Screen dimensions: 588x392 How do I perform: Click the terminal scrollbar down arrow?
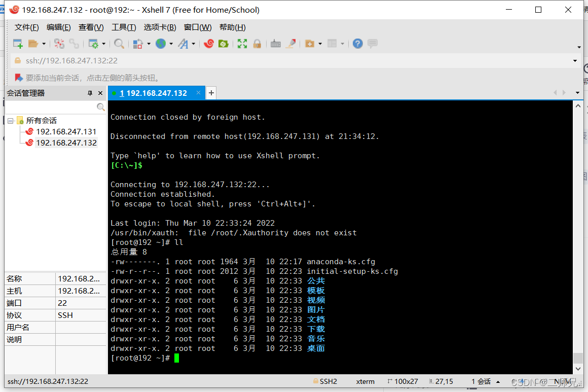pyautogui.click(x=578, y=369)
